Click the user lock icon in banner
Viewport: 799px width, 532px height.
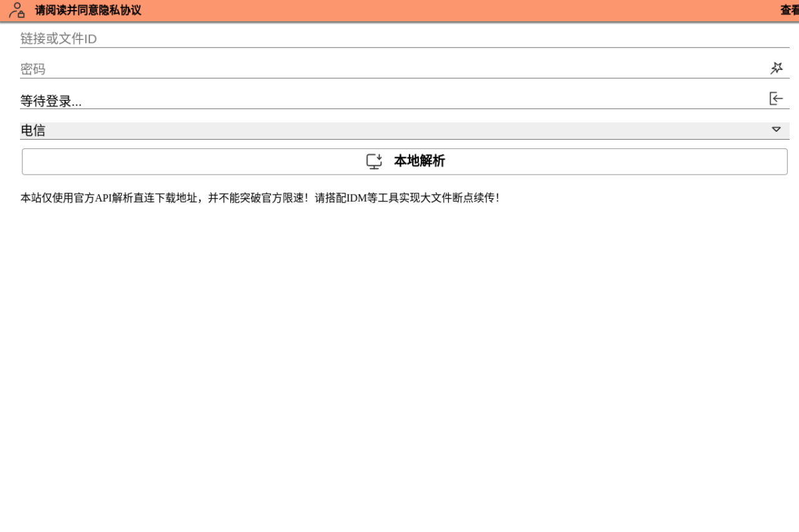pyautogui.click(x=17, y=10)
